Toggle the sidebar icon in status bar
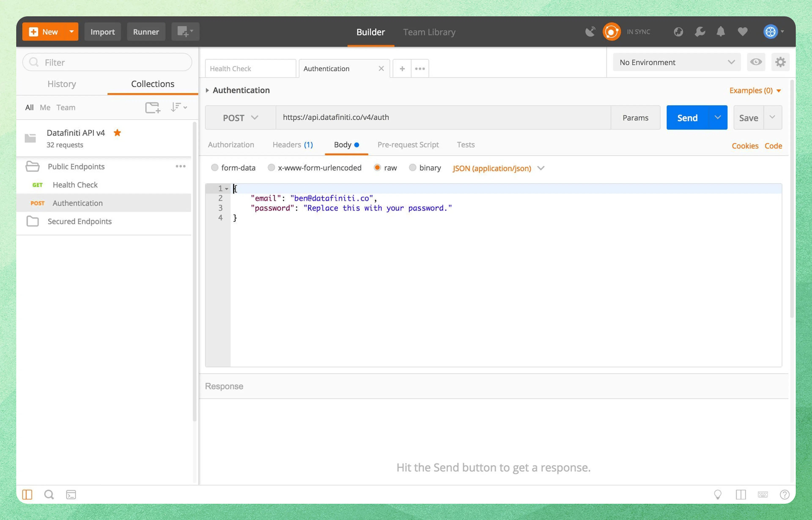The height and width of the screenshot is (520, 812). pyautogui.click(x=27, y=495)
